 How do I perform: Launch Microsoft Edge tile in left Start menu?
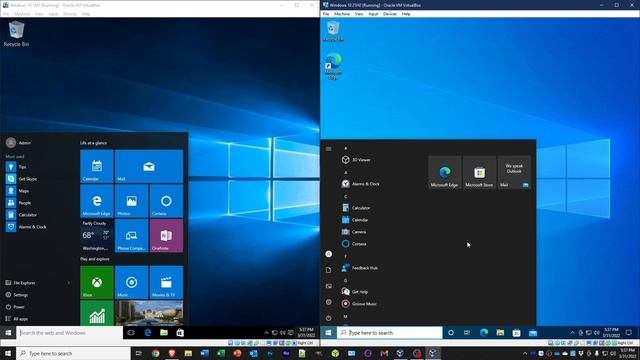click(x=97, y=201)
